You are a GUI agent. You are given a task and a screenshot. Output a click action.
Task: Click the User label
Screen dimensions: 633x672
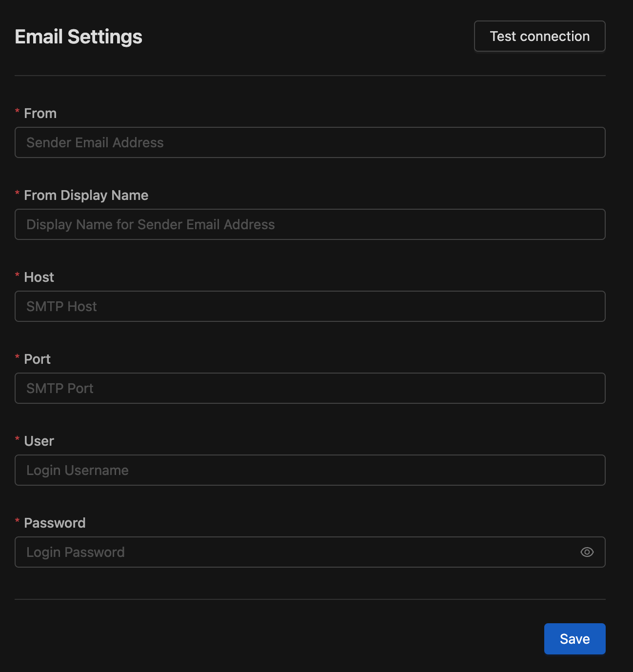39,441
